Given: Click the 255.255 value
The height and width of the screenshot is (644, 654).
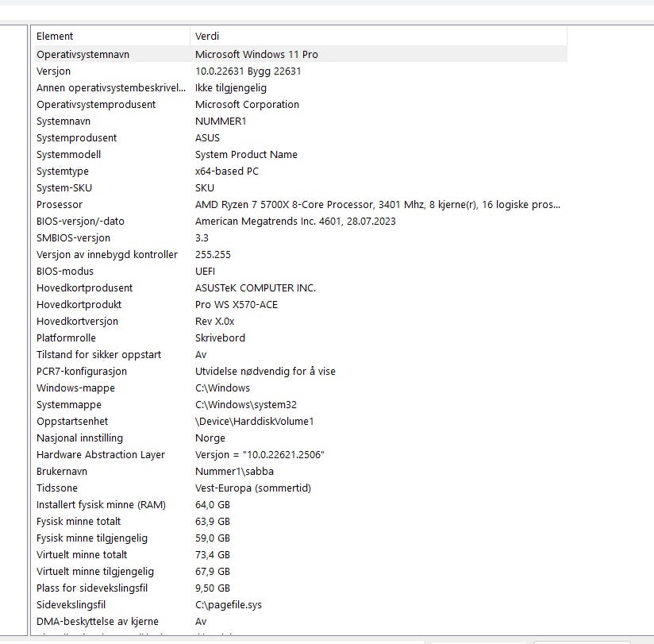Looking at the screenshot, I should point(213,255).
